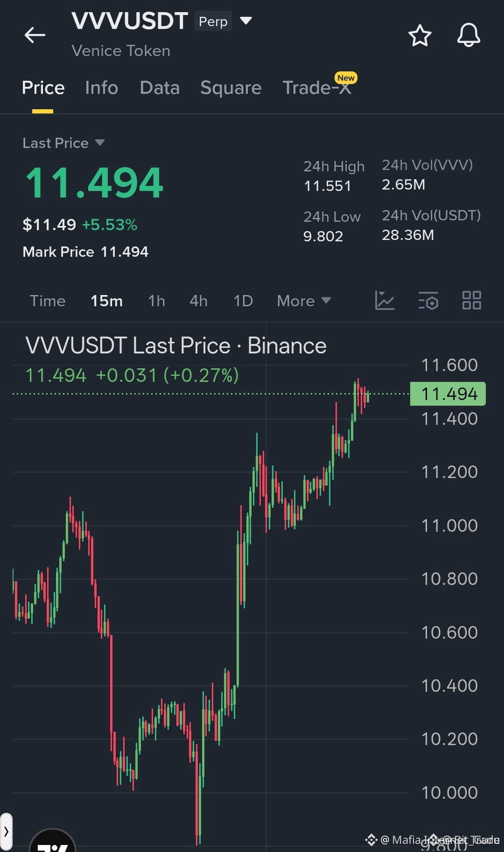
Task: Tap the green 11.494 price axis label
Action: click(x=448, y=394)
